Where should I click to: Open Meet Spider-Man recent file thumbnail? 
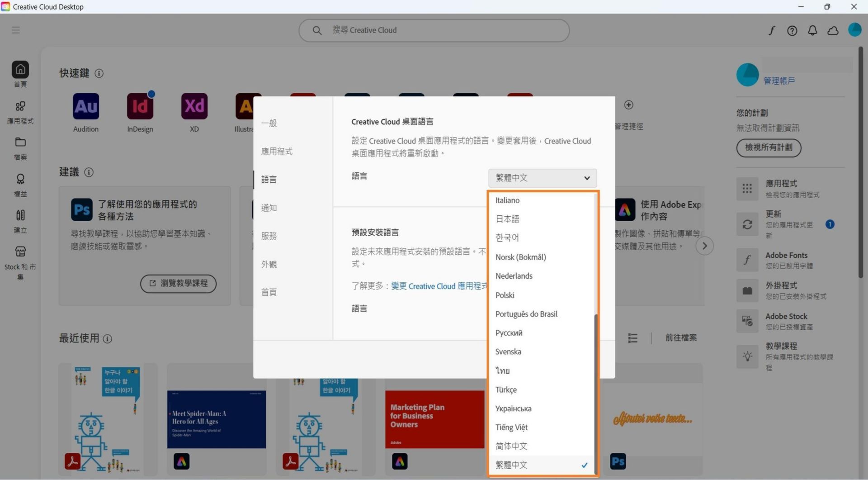[x=217, y=419]
